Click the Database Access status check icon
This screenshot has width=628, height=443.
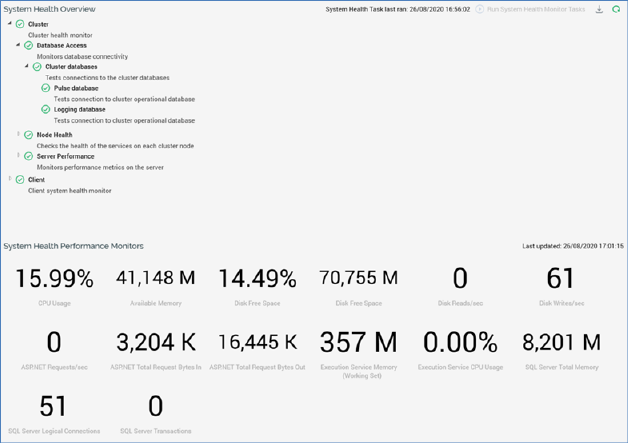28,46
